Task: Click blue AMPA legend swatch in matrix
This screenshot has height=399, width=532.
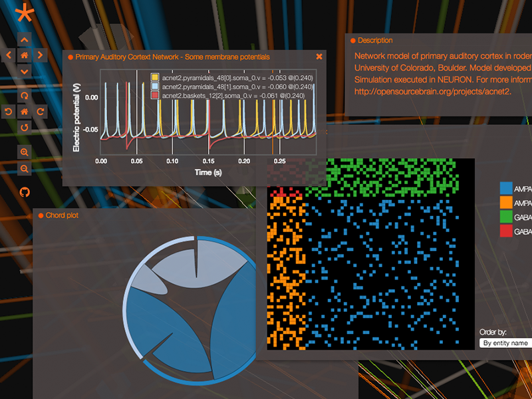Action: (506, 188)
